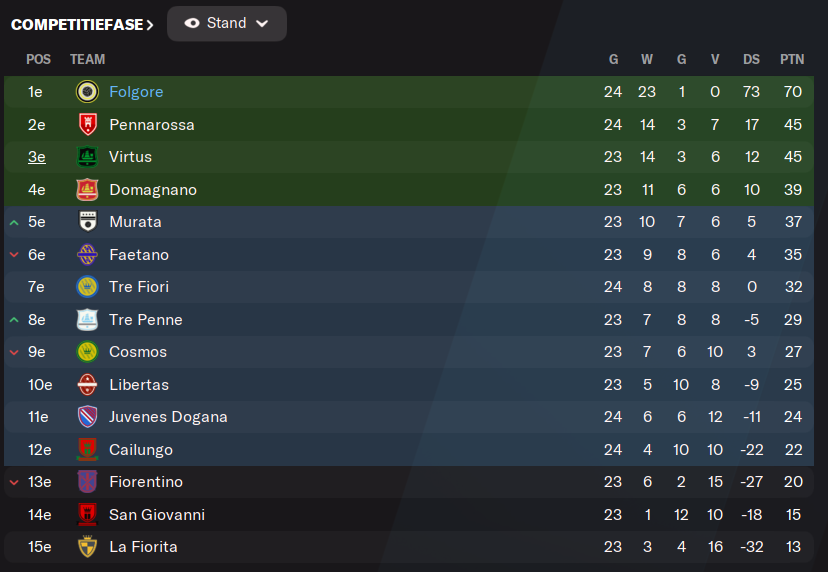Click the Tre Penne team name

click(146, 320)
